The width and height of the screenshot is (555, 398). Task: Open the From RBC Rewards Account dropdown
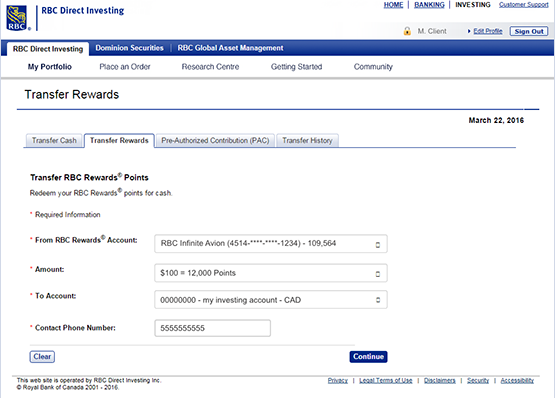[x=271, y=244]
